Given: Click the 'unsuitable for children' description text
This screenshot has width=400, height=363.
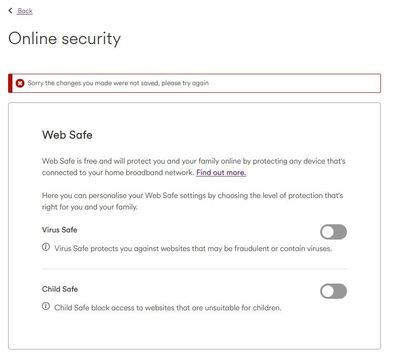Looking at the screenshot, I should click(168, 308).
